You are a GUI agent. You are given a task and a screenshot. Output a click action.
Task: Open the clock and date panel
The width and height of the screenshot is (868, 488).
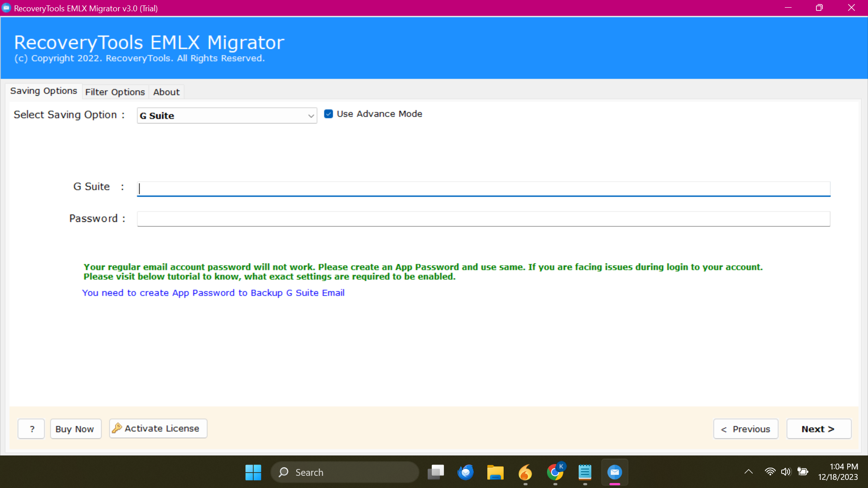838,472
